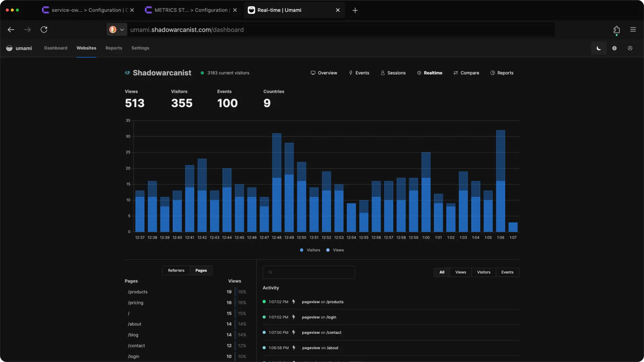This screenshot has height=362, width=644.
Task: Click the activity search field
Action: 309,273
